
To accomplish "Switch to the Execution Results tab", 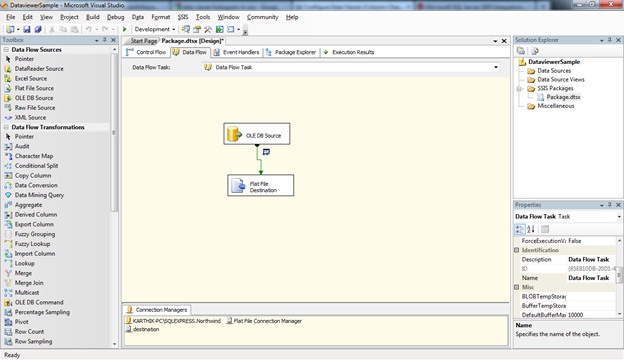I will tap(349, 52).
